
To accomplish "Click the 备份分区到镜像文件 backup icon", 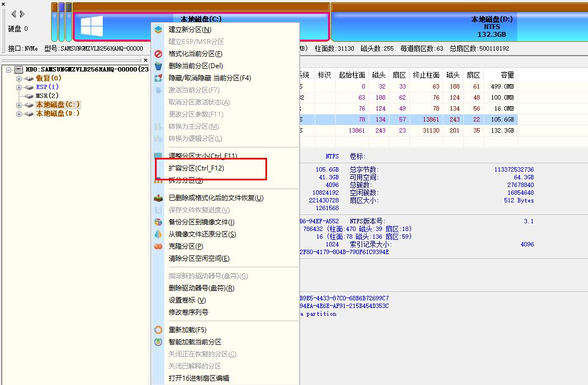I will click(158, 224).
